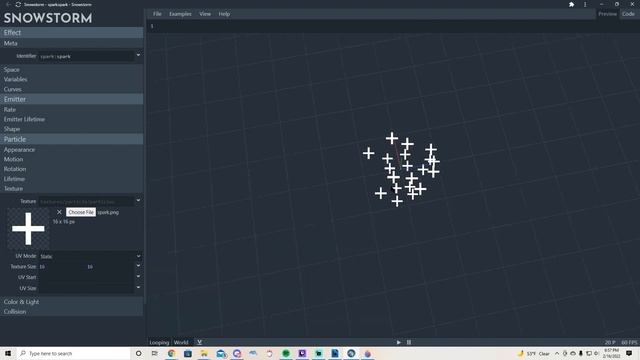Image resolution: width=640 pixels, height=360 pixels.
Task: Switch to the Code tab
Action: (628, 14)
